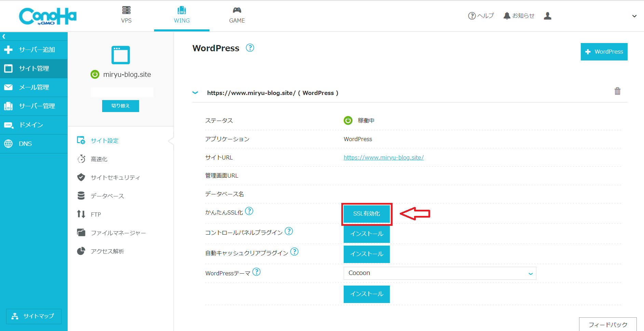Select DNS in sidebar
Screen dimensions: 644x331
(x=34, y=144)
